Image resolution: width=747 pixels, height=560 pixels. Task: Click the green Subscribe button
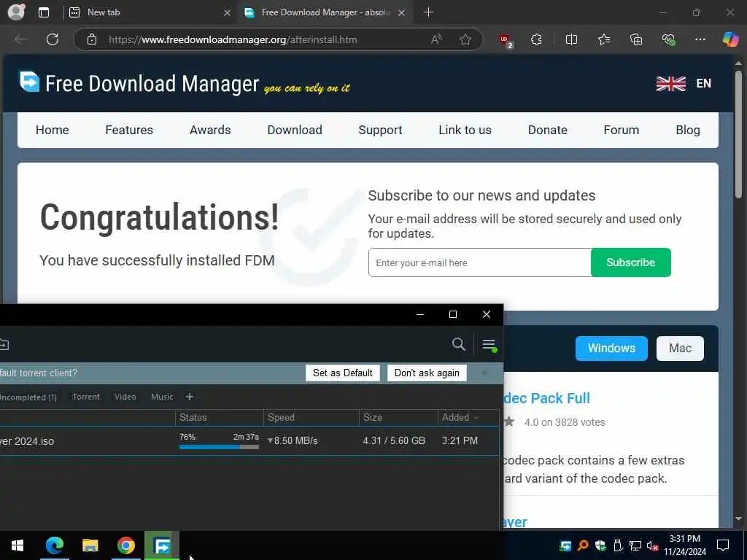point(631,262)
